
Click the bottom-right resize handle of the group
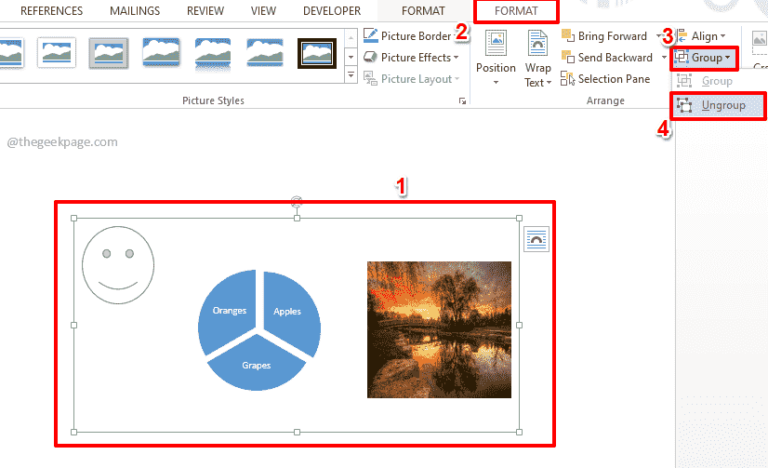(x=519, y=432)
